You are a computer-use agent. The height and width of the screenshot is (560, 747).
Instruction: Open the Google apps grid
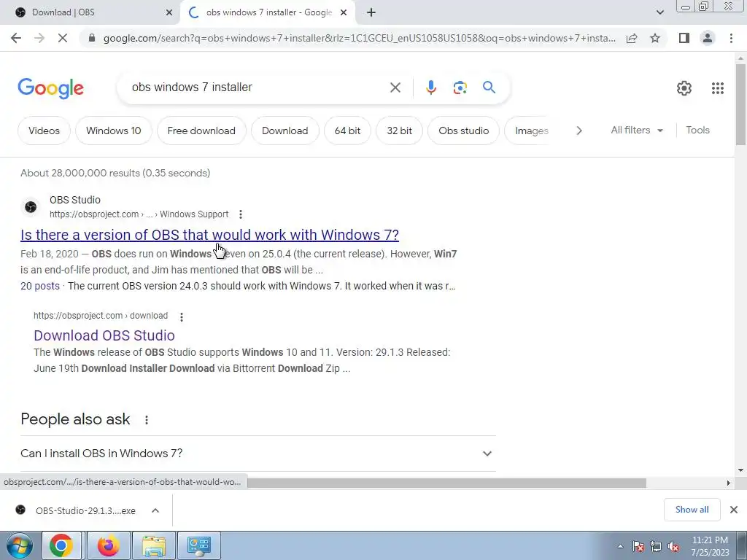[718, 88]
